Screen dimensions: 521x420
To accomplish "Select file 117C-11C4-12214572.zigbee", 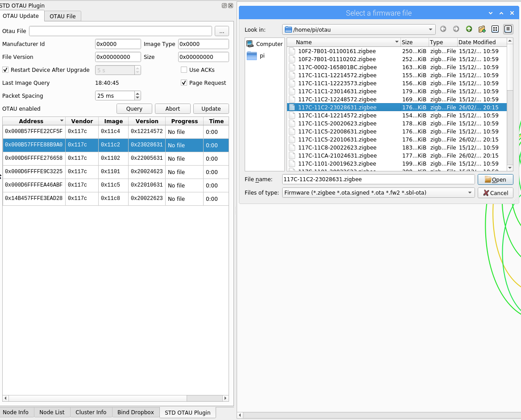I will (x=397, y=115).
